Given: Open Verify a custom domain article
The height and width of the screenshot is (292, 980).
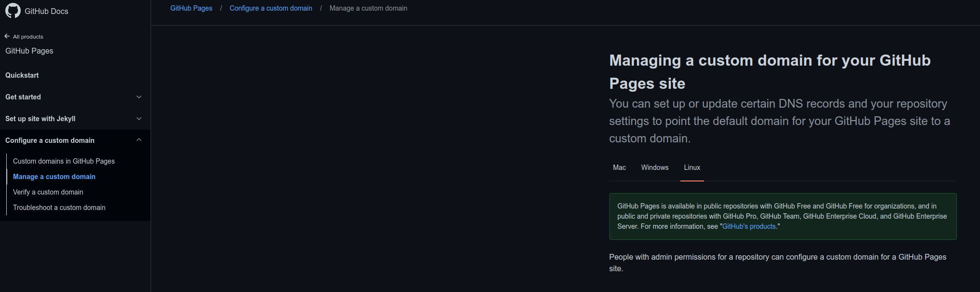Looking at the screenshot, I should coord(48,192).
